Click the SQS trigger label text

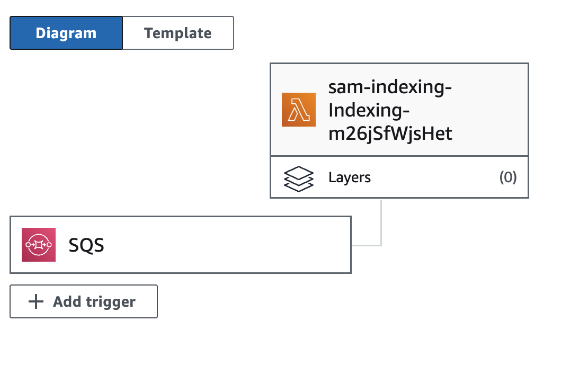pyautogui.click(x=86, y=245)
